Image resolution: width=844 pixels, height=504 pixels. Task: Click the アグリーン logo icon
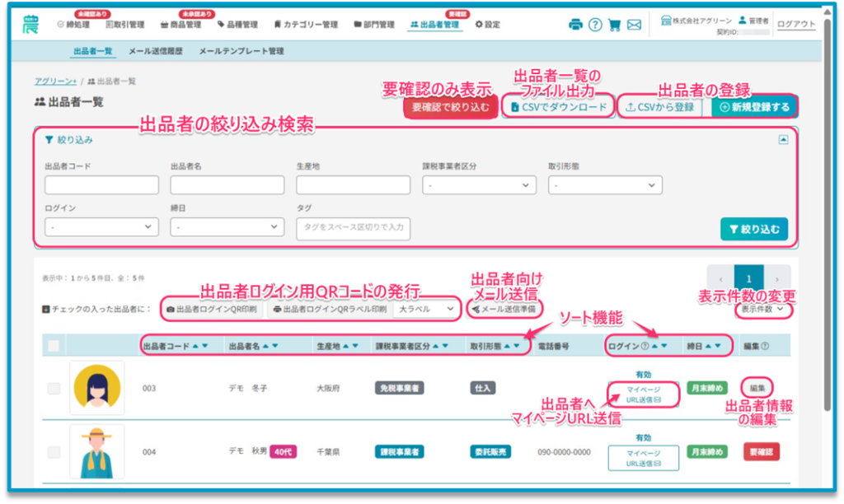click(x=31, y=23)
